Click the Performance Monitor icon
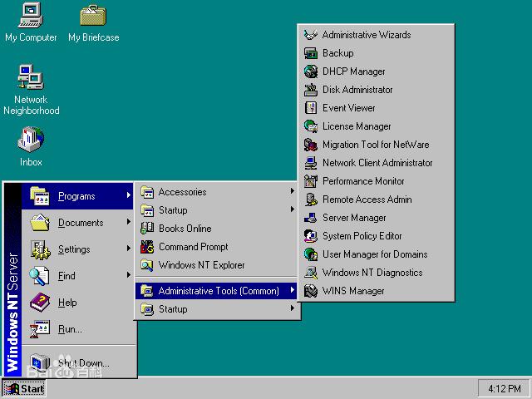The width and height of the screenshot is (532, 399). click(310, 181)
